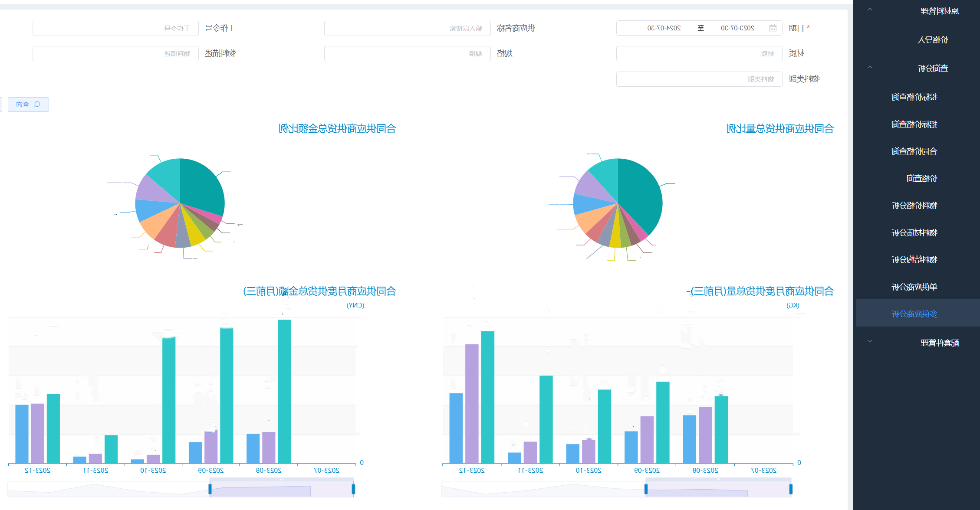The image size is (980, 510).
Task: Select 单供应商分析 in the sidebar
Action: [x=914, y=287]
